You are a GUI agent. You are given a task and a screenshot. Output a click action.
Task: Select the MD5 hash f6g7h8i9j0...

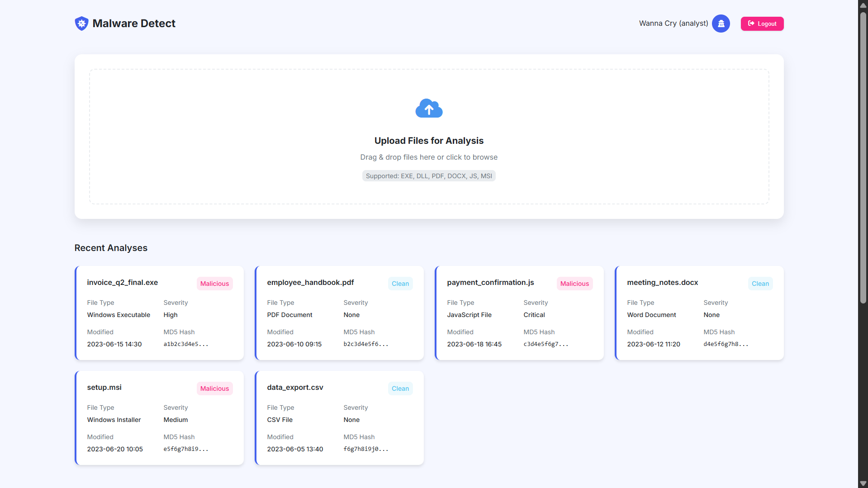coord(366,449)
